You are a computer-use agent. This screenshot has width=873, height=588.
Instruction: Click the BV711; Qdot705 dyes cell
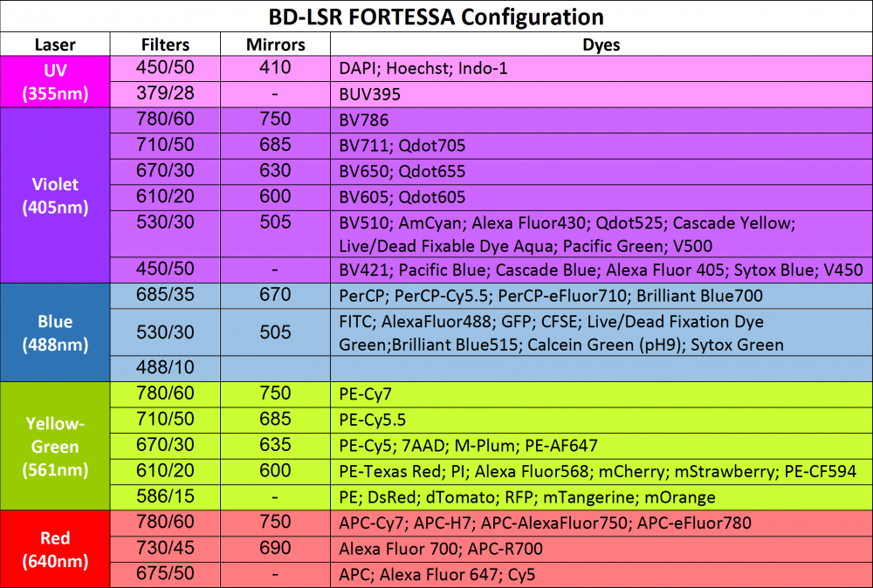pyautogui.click(x=601, y=146)
